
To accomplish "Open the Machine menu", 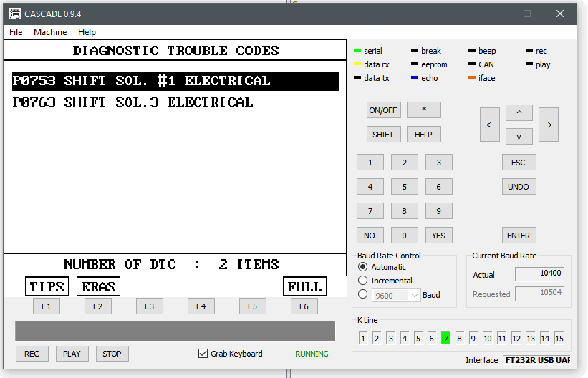I will (50, 32).
